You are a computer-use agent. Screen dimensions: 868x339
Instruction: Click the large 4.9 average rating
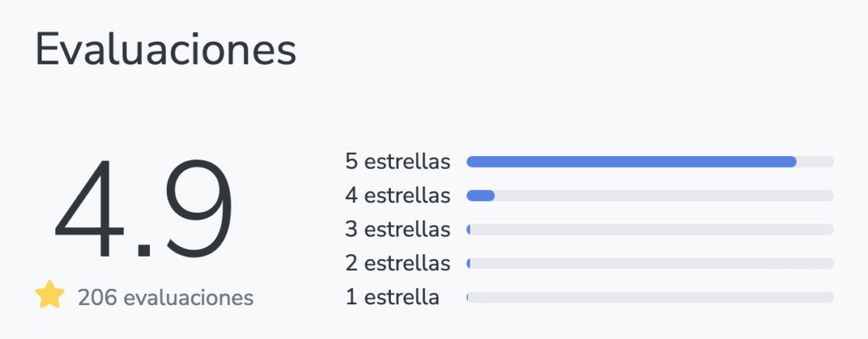coord(144,209)
